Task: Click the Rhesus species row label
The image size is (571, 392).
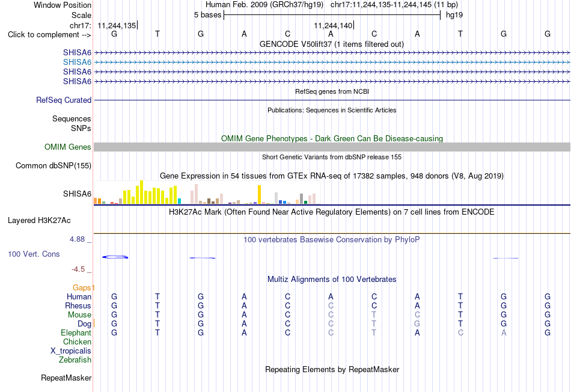Action: 78,305
